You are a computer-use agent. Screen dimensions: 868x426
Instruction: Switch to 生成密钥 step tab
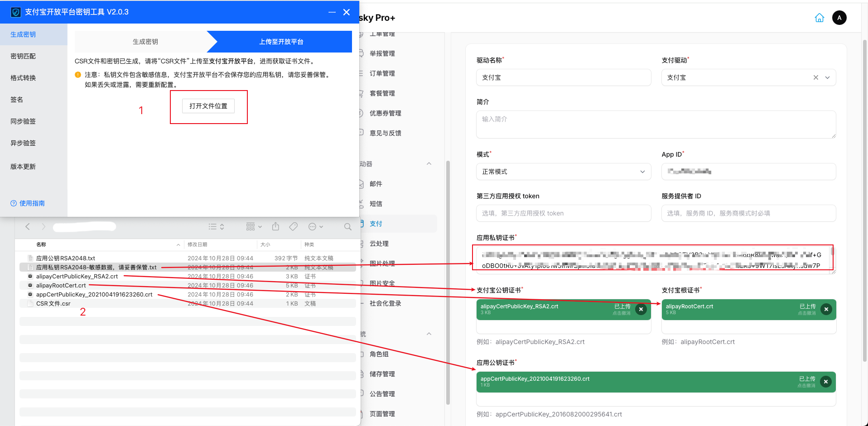pyautogui.click(x=145, y=42)
